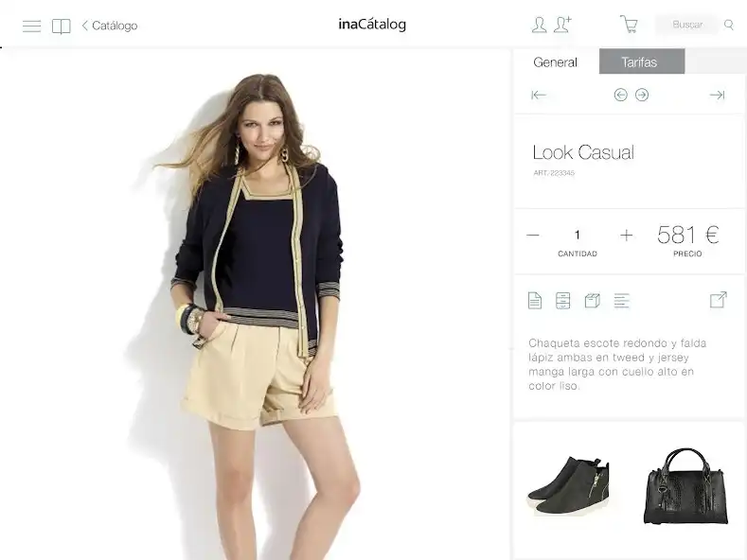Image resolution: width=747 pixels, height=560 pixels.
Task: Open the shopping cart
Action: pos(629,24)
